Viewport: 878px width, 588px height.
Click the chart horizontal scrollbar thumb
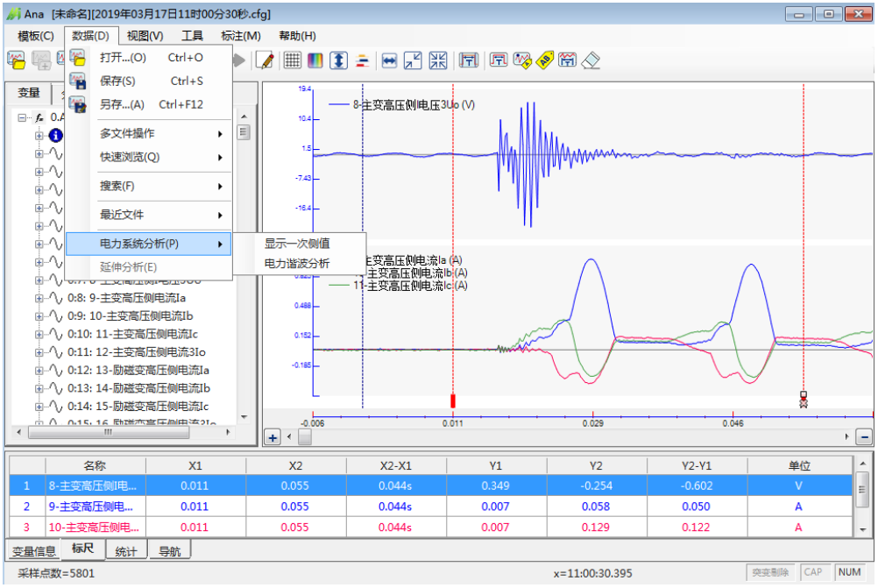305,437
